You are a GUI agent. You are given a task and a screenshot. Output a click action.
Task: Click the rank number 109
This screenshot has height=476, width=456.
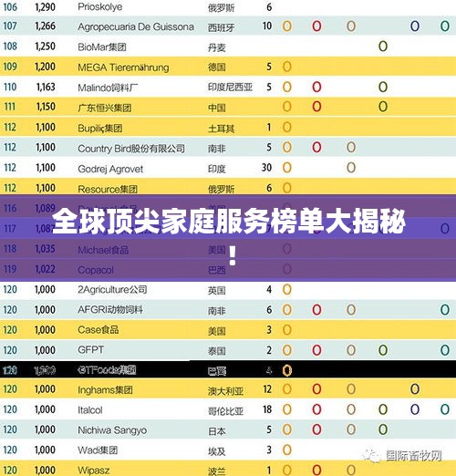(x=10, y=67)
